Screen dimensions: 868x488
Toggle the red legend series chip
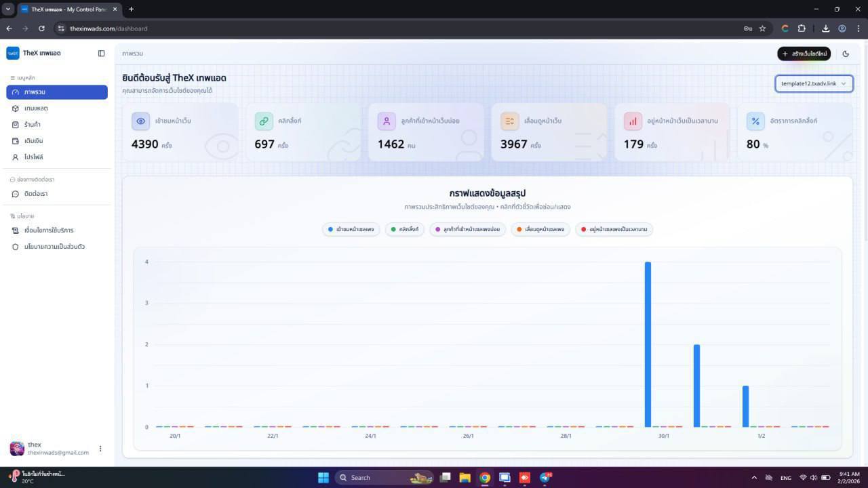pos(614,230)
